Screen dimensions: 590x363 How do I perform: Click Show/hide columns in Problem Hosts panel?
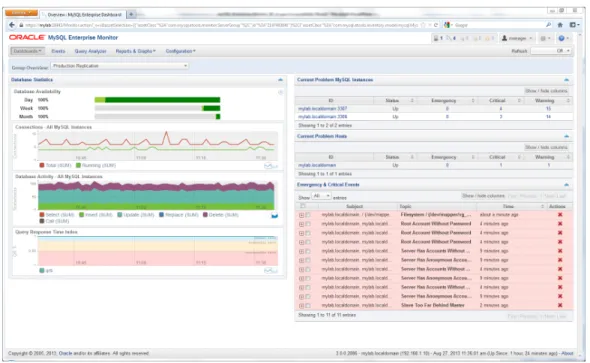546,147
